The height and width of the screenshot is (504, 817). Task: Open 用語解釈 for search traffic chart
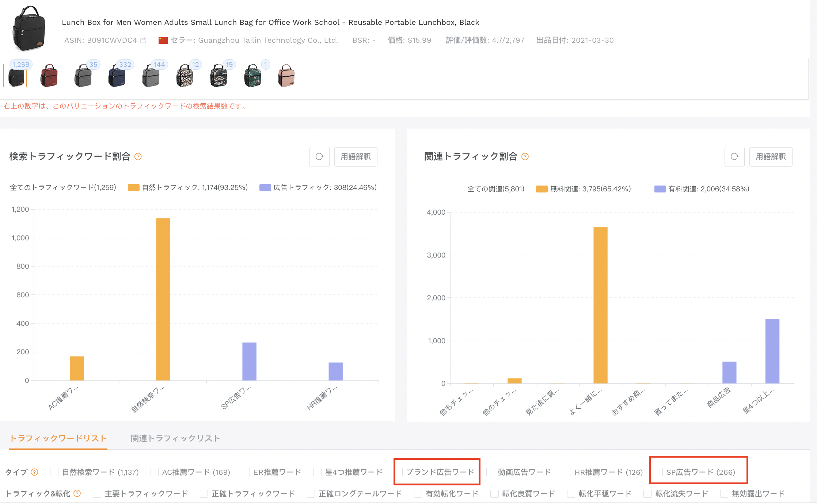click(356, 157)
